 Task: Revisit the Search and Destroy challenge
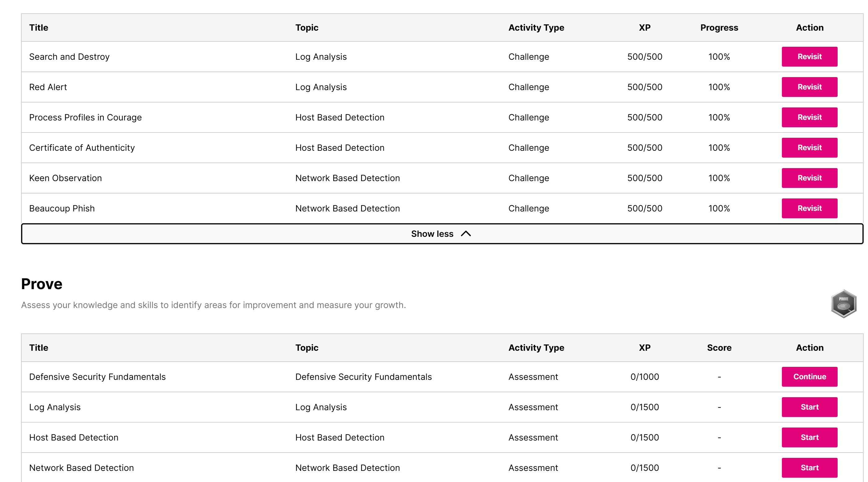pyautogui.click(x=809, y=57)
